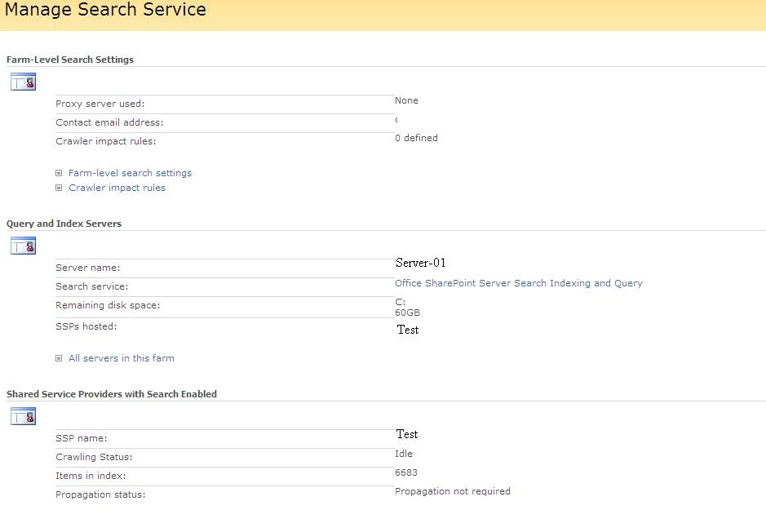Click the Test value beside SSPs hosted
Viewport: 766px width, 532px height.
point(408,330)
